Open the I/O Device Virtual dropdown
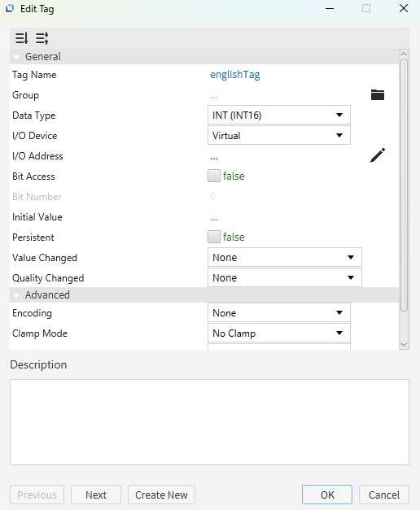This screenshot has width=420, height=510. click(x=279, y=135)
